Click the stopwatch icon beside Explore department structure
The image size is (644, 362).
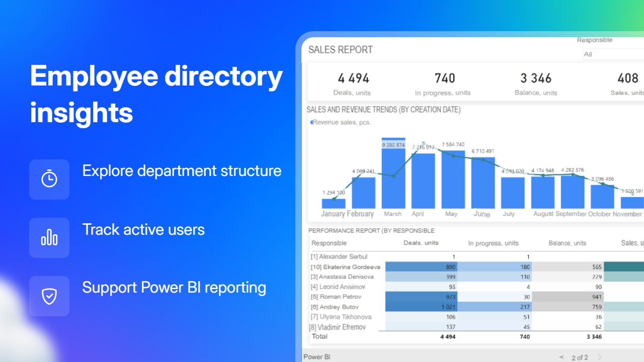[49, 179]
